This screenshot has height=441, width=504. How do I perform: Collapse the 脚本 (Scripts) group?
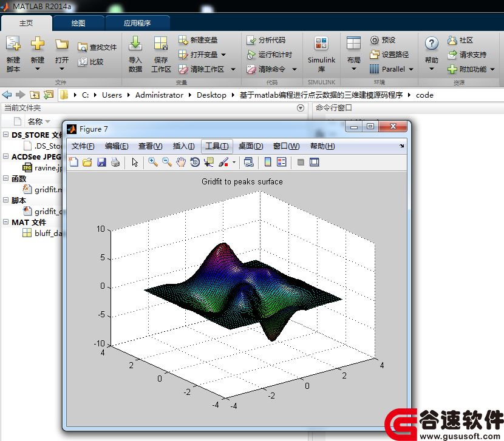tap(6, 200)
